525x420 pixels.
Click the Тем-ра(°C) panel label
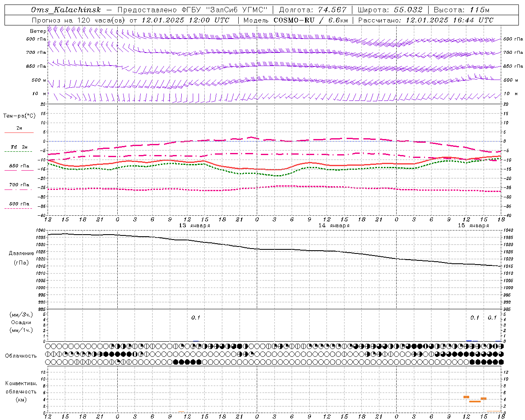pos(19,116)
